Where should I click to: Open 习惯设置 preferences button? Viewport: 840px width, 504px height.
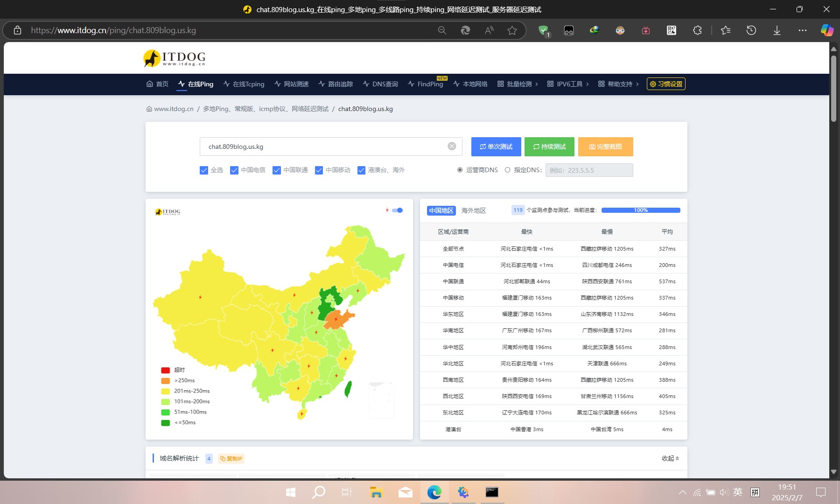coord(666,84)
